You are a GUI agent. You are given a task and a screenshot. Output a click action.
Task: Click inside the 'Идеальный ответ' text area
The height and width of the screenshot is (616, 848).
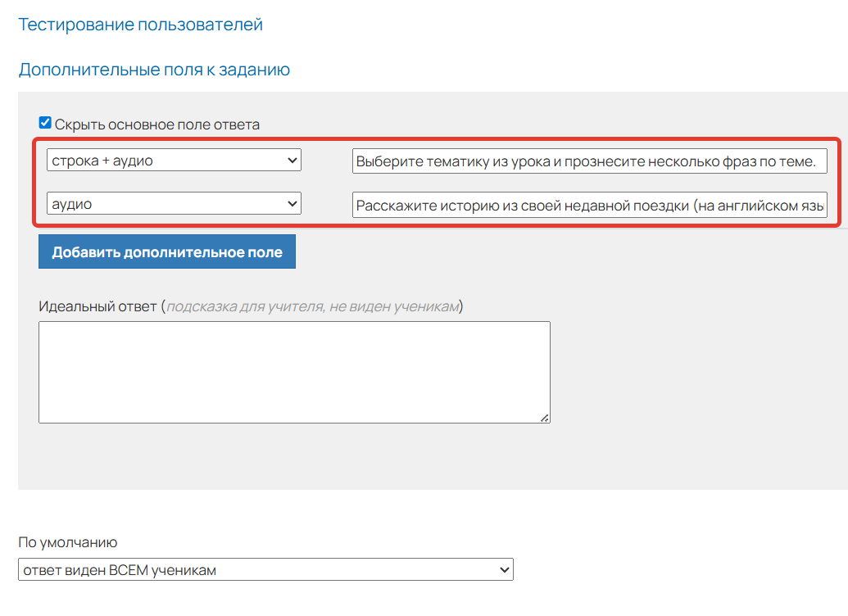click(x=294, y=372)
